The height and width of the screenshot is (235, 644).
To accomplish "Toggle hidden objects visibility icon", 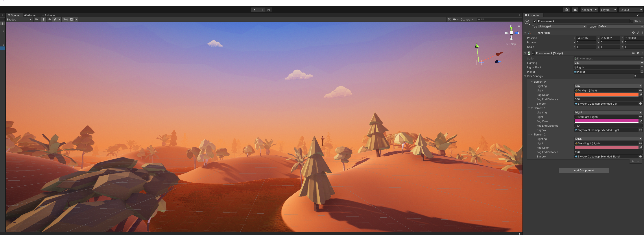I will [65, 20].
